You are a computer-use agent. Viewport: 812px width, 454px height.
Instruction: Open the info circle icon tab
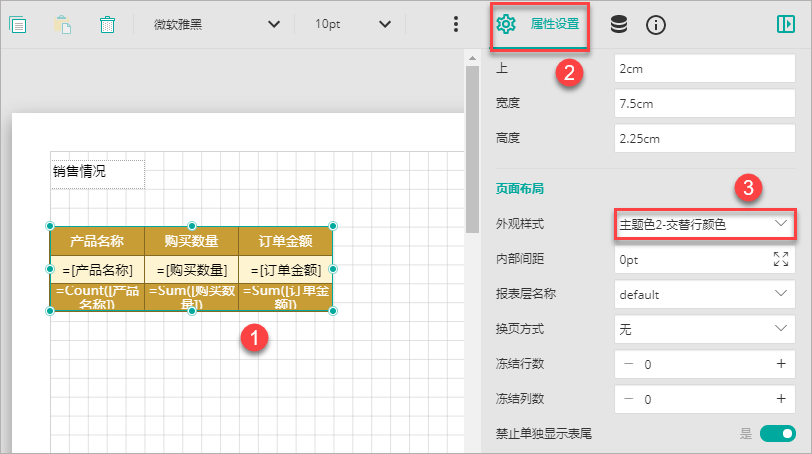point(656,25)
